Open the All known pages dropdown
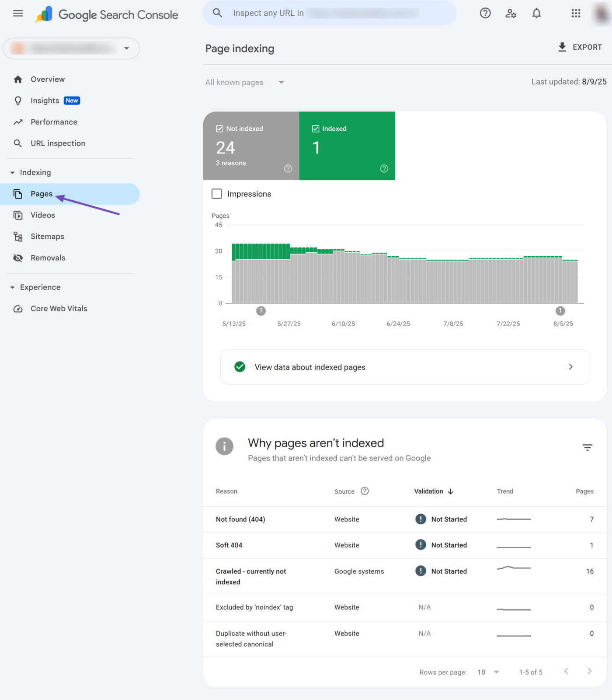This screenshot has height=700, width=612. pos(245,82)
